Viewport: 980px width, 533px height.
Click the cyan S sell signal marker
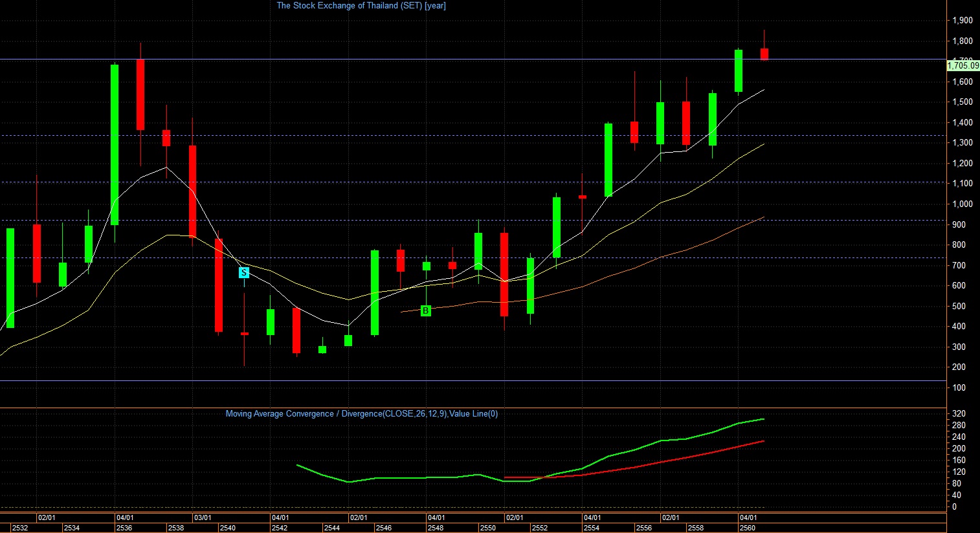point(244,272)
